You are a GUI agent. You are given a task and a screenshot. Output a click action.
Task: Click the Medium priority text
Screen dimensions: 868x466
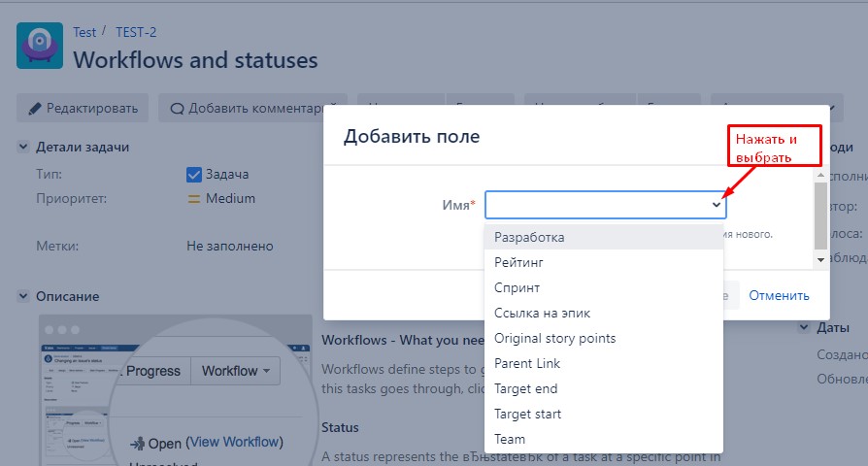(230, 199)
